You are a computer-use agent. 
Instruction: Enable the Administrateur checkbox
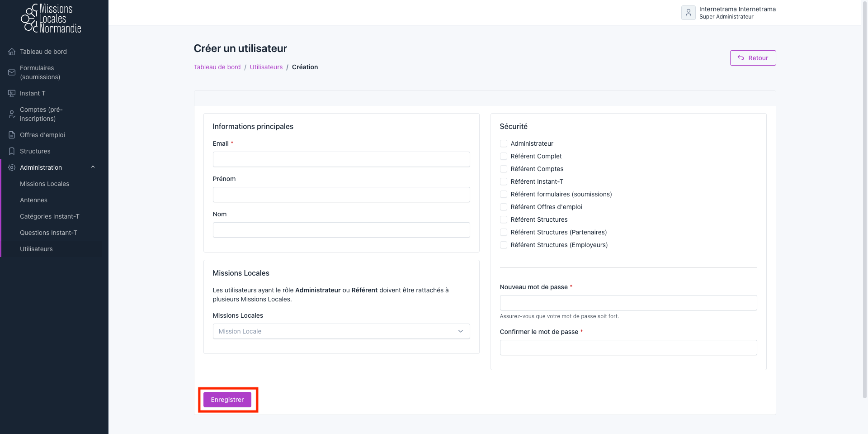(x=504, y=143)
